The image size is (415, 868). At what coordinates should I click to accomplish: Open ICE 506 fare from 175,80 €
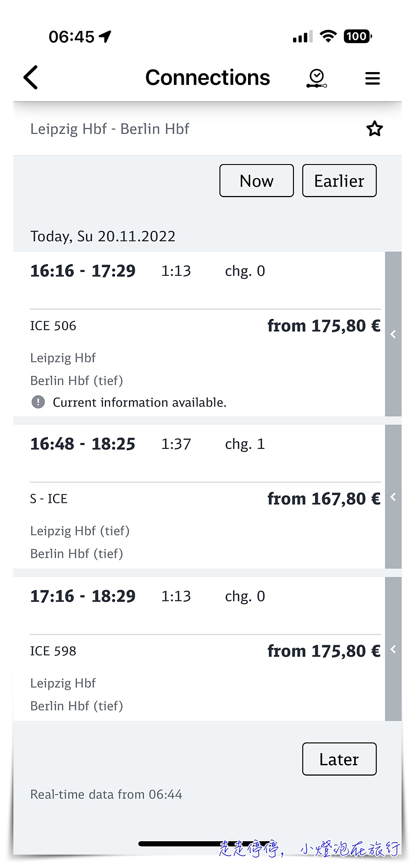click(324, 326)
